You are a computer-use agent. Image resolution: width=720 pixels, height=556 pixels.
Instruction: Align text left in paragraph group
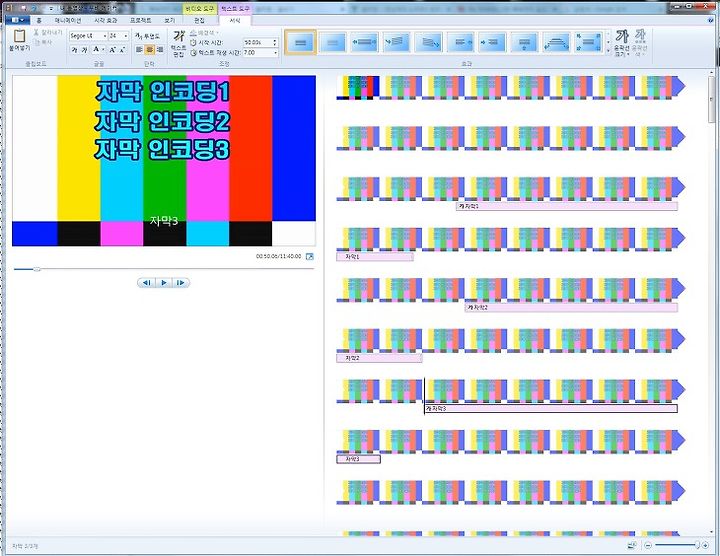tap(139, 50)
